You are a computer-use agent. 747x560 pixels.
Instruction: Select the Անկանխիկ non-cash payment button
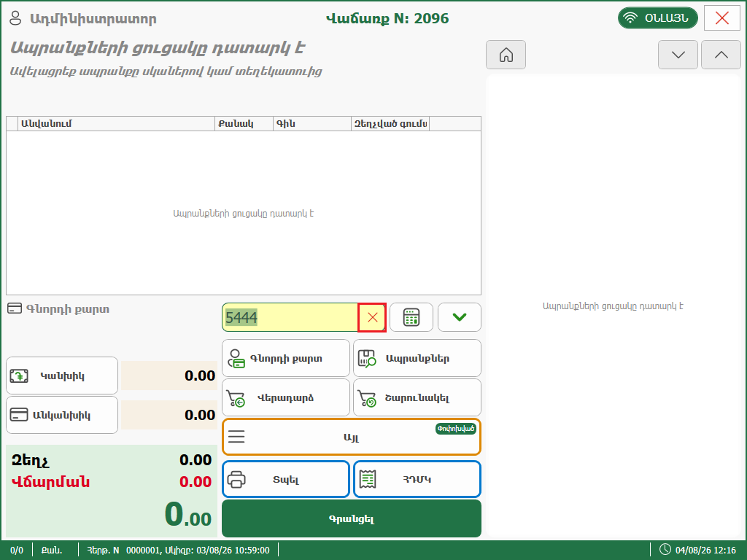pyautogui.click(x=62, y=415)
